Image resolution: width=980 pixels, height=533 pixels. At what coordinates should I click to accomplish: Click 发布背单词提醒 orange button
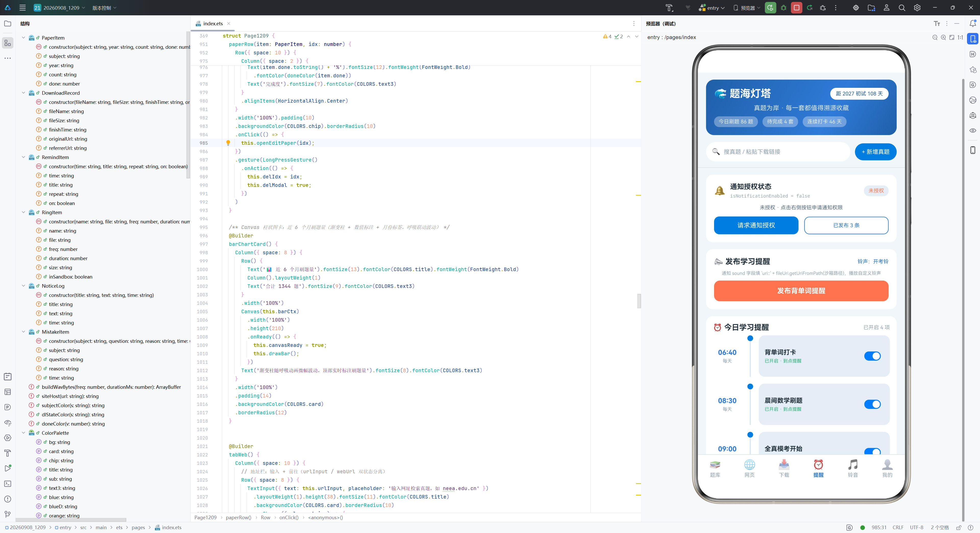point(801,291)
